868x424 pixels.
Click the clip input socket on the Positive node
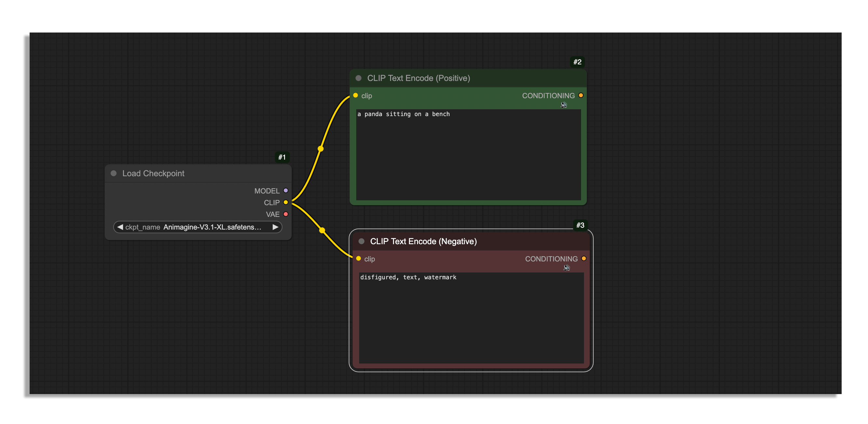356,96
